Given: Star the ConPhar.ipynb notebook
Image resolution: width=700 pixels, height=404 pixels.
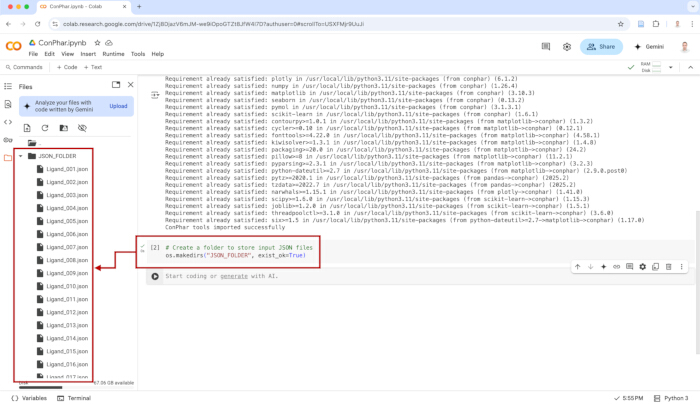Looking at the screenshot, I should (97, 43).
